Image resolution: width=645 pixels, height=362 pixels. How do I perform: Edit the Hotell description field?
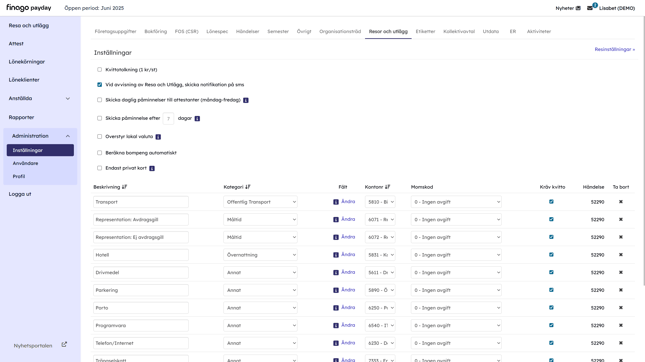[x=141, y=255]
